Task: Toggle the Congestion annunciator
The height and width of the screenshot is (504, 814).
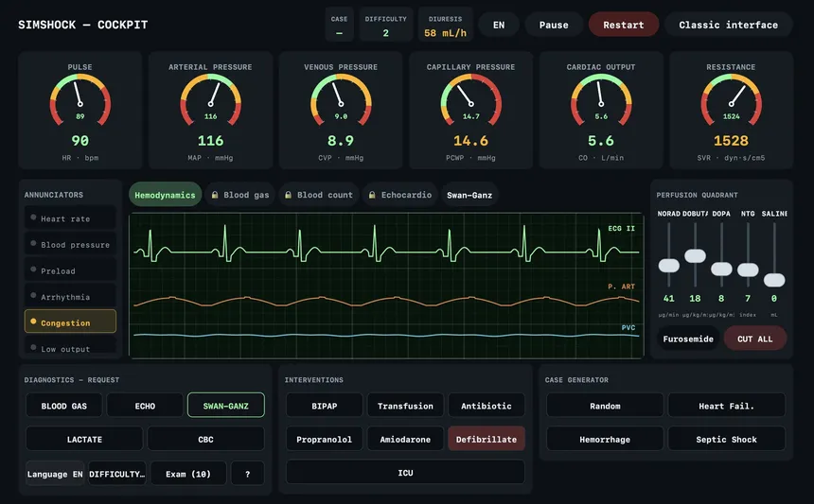Action: point(70,322)
